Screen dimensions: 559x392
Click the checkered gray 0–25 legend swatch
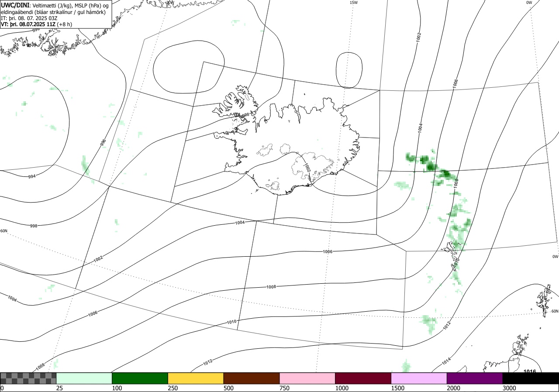(x=28, y=378)
